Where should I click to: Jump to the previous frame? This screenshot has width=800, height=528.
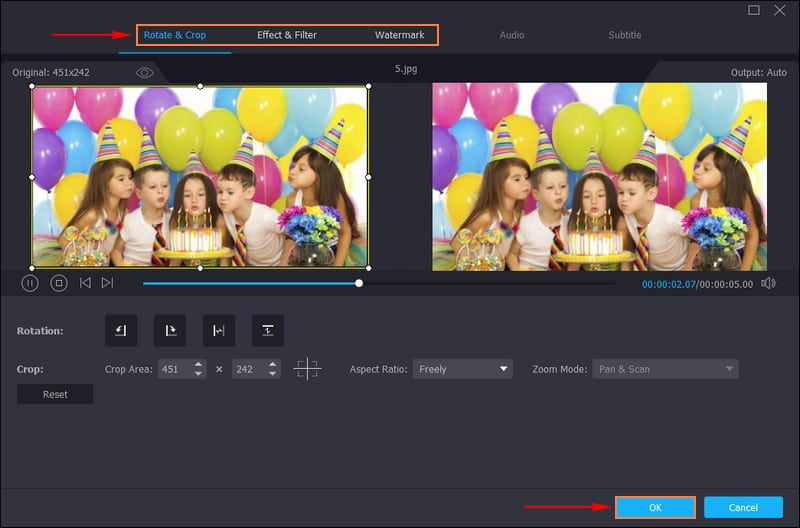[x=85, y=283]
